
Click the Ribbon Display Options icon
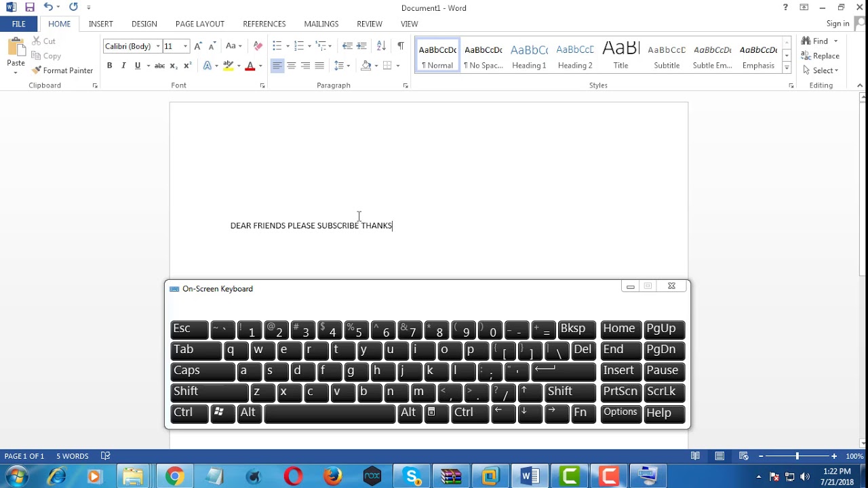click(x=804, y=7)
